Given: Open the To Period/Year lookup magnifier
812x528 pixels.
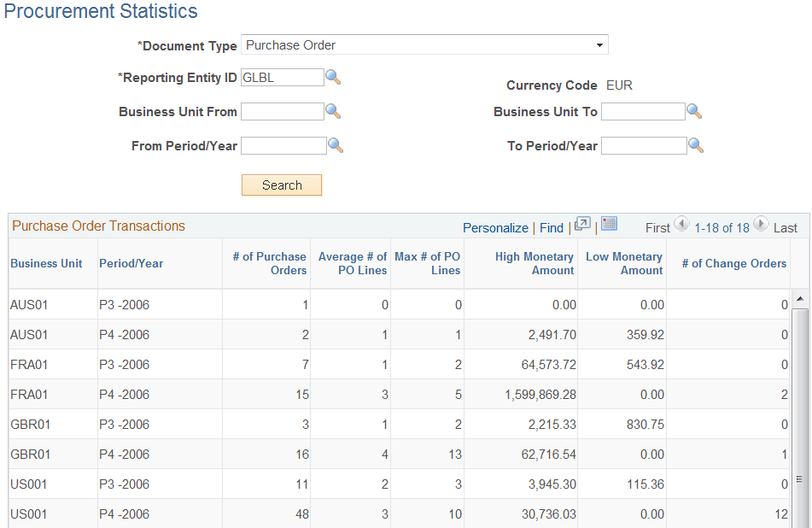Looking at the screenshot, I should [x=695, y=145].
